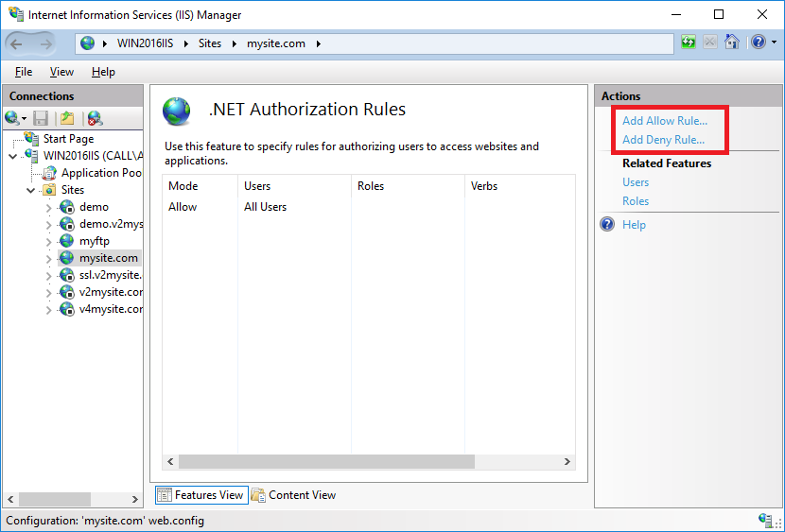Click Add Allow Rule link
This screenshot has height=532, width=785.
pyautogui.click(x=665, y=121)
